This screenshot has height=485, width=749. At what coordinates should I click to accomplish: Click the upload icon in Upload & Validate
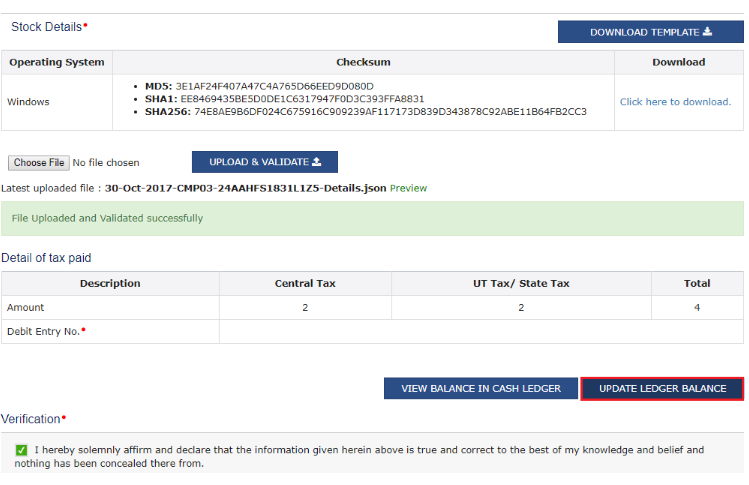[x=317, y=162]
